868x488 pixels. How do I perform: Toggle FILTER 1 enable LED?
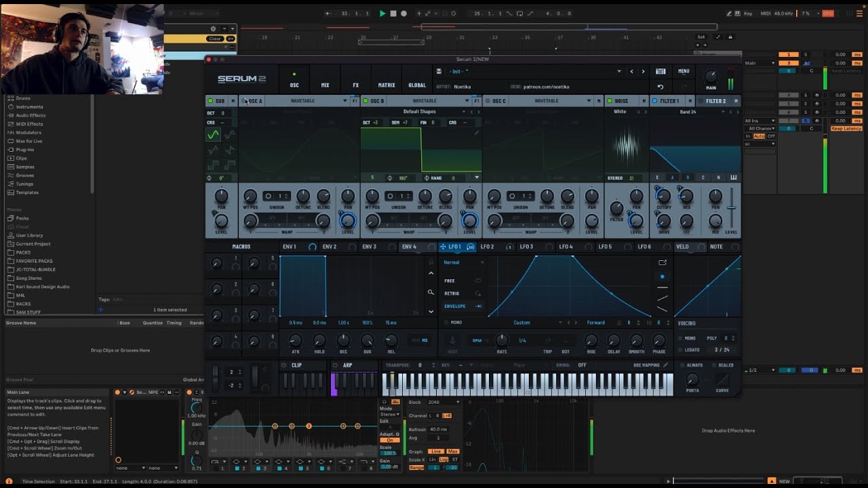coord(655,101)
